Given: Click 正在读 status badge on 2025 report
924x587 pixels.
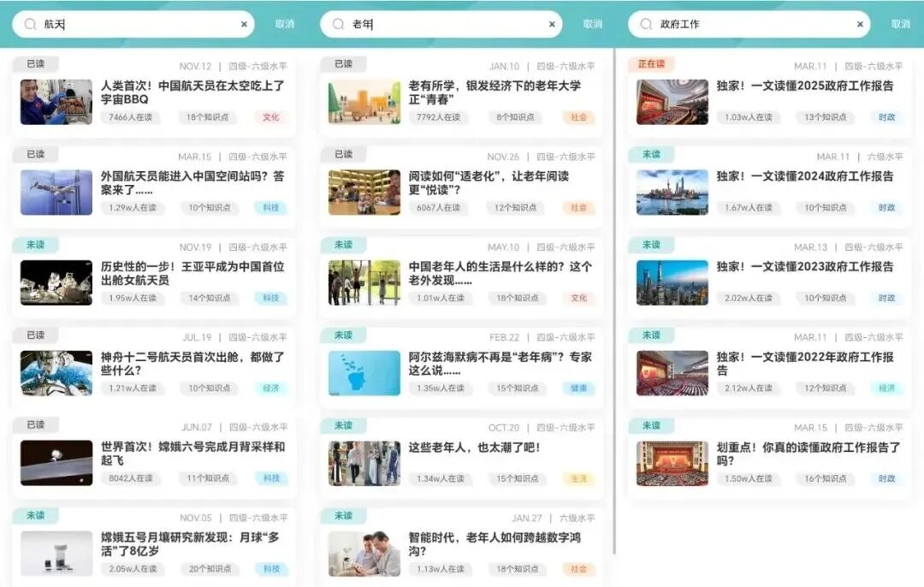Looking at the screenshot, I should click(651, 63).
